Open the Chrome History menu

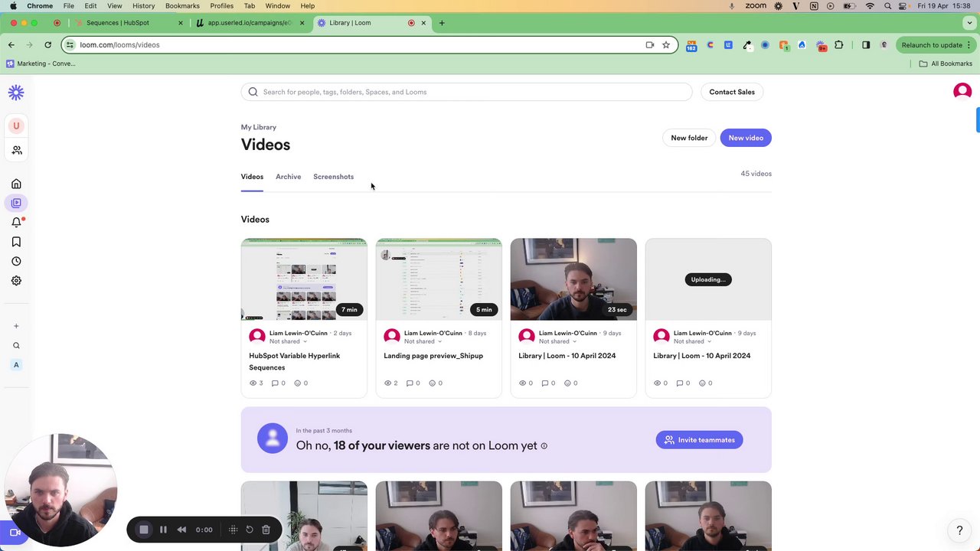coord(143,6)
